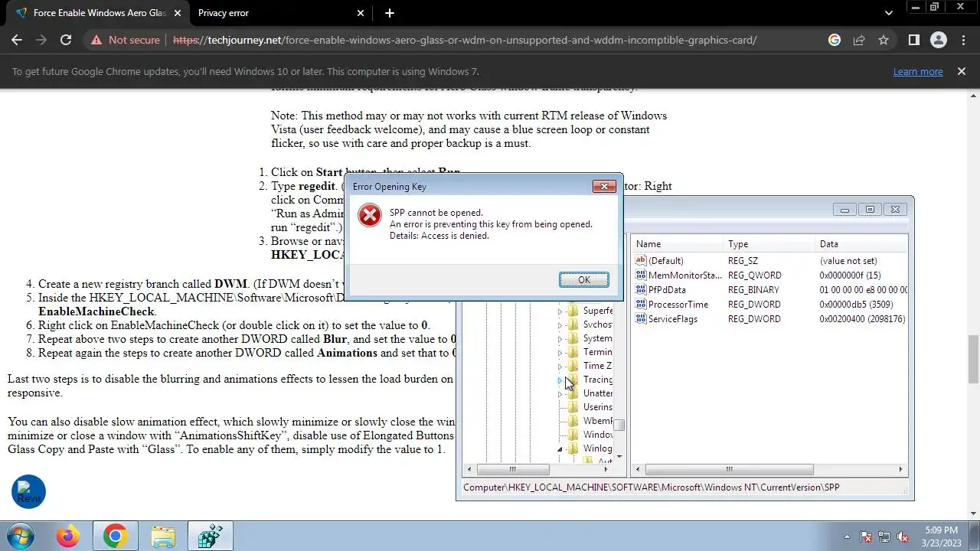Dismiss the Chrome update notification bar
The image size is (980, 551).
pyautogui.click(x=962, y=71)
